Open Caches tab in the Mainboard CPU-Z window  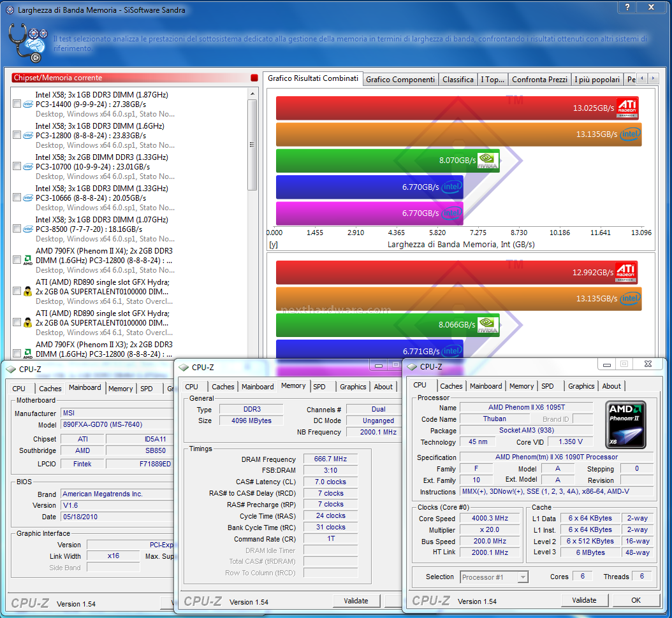click(x=50, y=389)
